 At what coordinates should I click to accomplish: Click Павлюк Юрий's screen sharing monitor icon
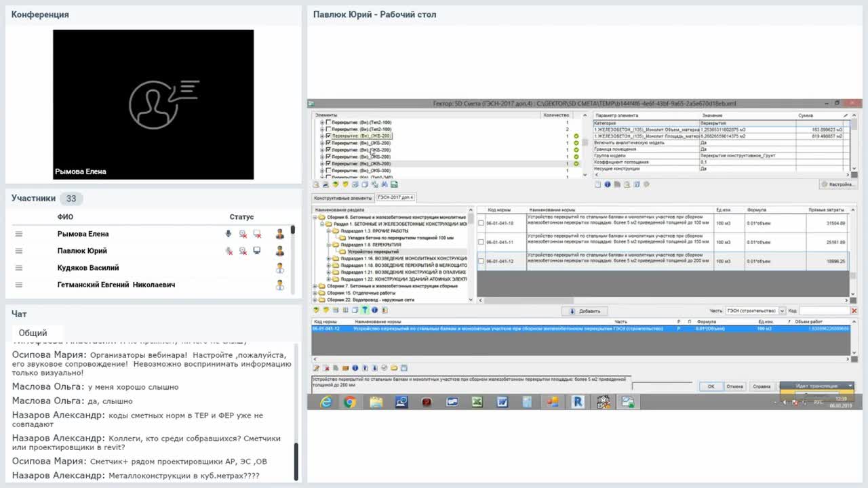click(x=257, y=251)
